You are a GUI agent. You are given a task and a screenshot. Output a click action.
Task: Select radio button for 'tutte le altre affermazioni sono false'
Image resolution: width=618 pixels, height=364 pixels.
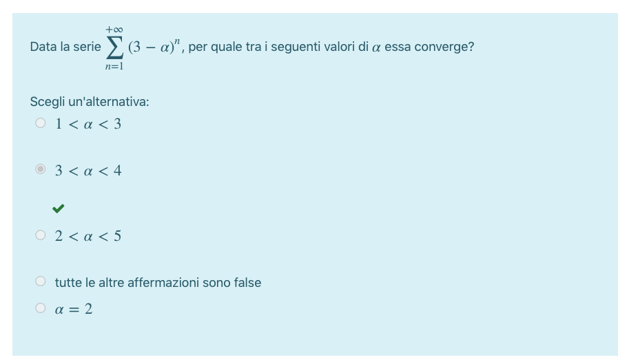pos(41,281)
